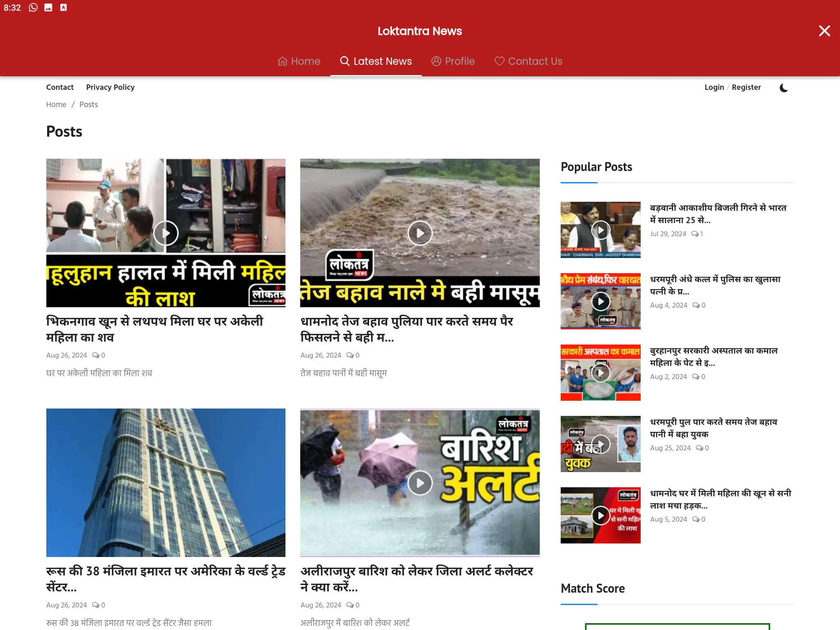Play the धामनोद घर में मिली popular video
Viewport: 840px width, 630px height.
click(x=600, y=516)
